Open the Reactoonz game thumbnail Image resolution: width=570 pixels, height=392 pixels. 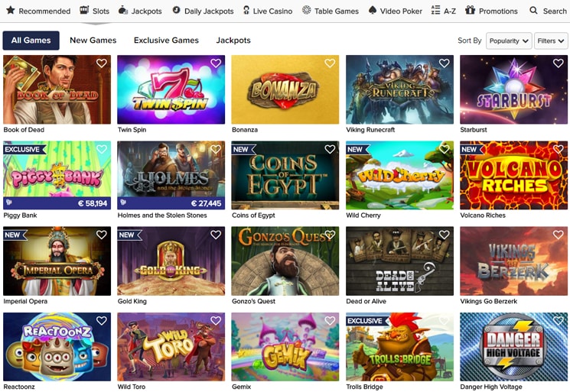57,347
